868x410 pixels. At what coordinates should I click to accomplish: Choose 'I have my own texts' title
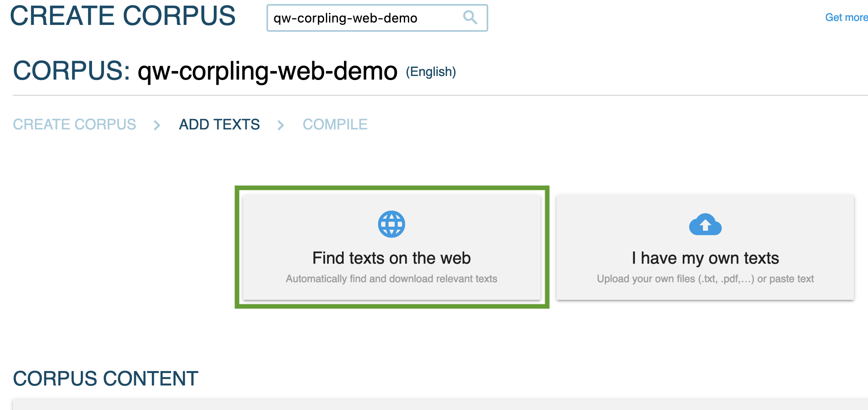705,258
